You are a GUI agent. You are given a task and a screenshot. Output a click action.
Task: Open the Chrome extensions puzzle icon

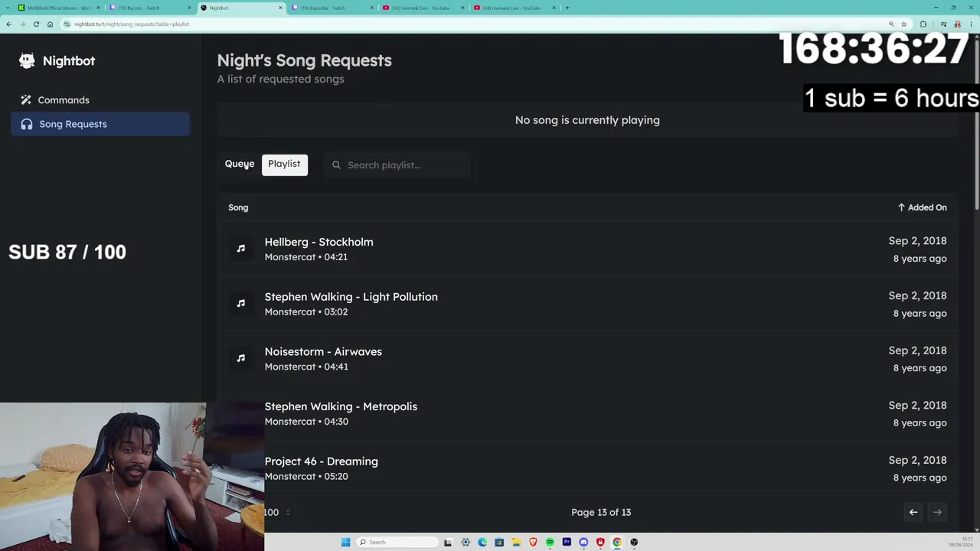[x=923, y=24]
